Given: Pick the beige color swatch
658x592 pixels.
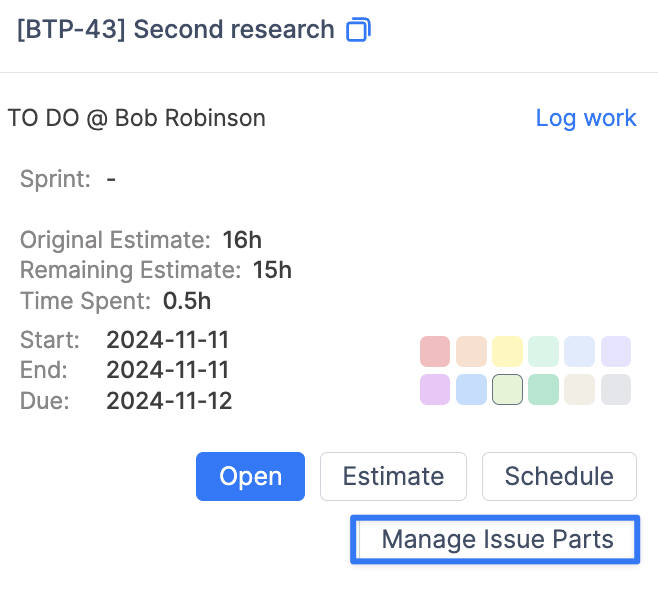Looking at the screenshot, I should (x=579, y=389).
